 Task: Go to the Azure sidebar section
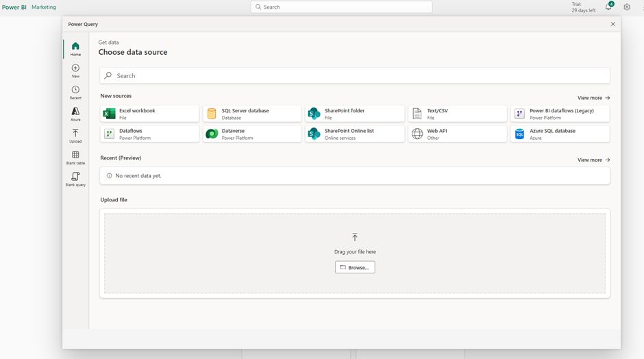[75, 114]
